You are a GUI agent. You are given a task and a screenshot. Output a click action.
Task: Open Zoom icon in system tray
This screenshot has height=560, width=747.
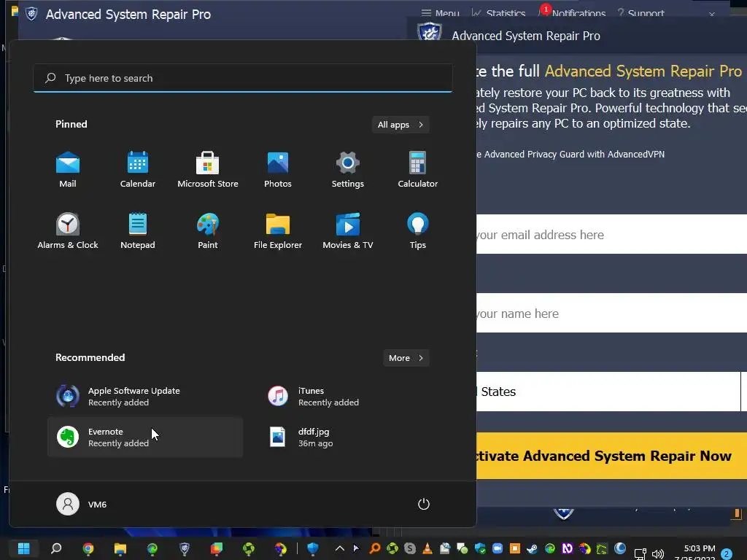tap(498, 548)
